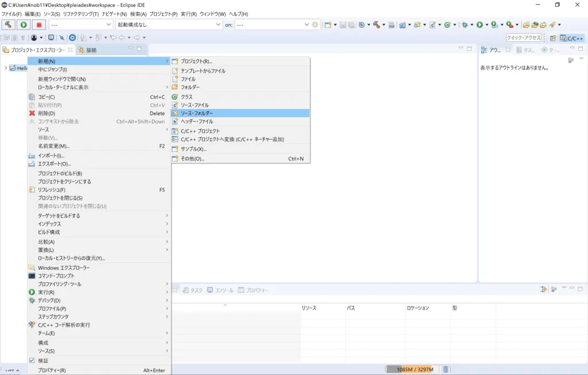Choose ヘッダー・ファイル from the submenu
Viewport: 588px width, 375px height.
(x=241, y=121)
